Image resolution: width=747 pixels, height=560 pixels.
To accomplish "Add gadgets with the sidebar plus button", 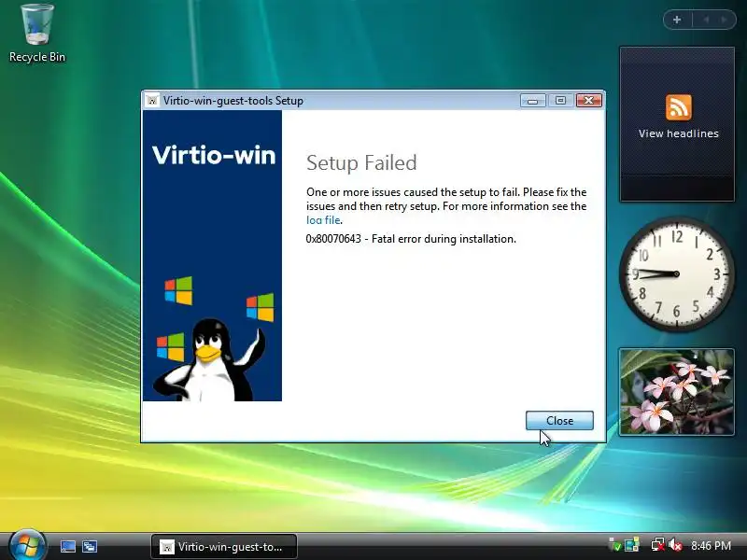I will [677, 20].
